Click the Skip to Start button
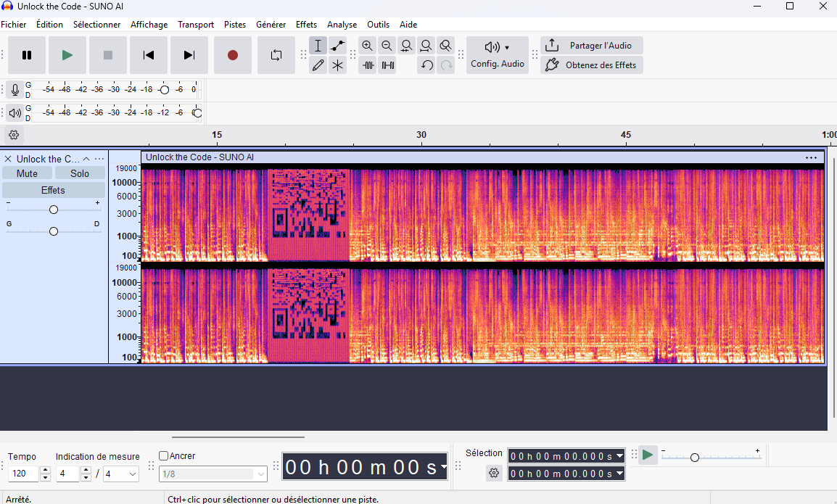Screen dimensions: 837x504 point(149,55)
